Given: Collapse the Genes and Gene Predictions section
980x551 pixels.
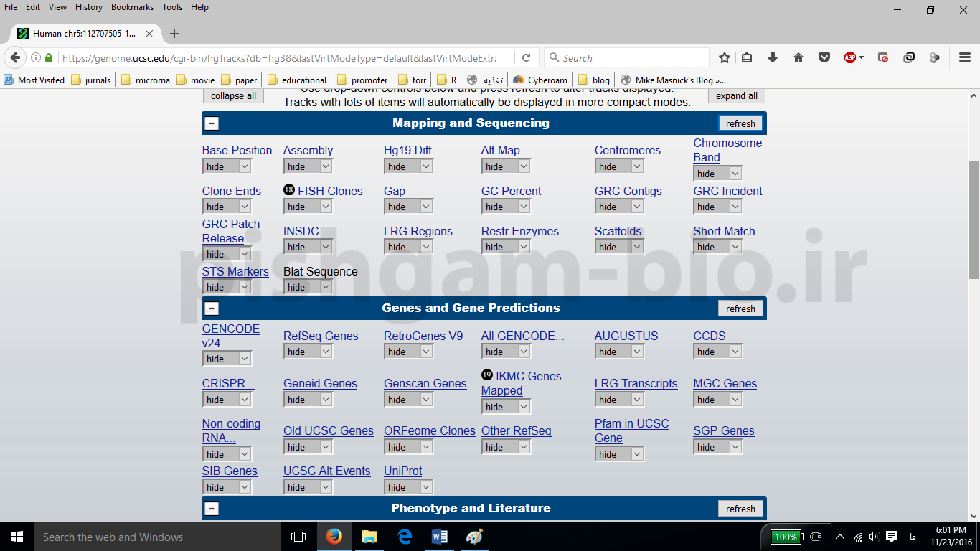Looking at the screenshot, I should click(x=212, y=309).
